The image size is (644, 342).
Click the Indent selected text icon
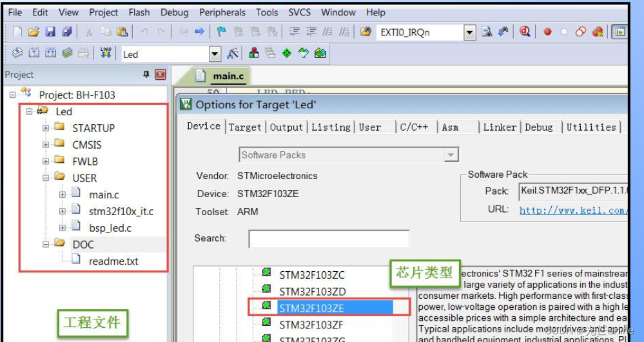click(x=294, y=32)
